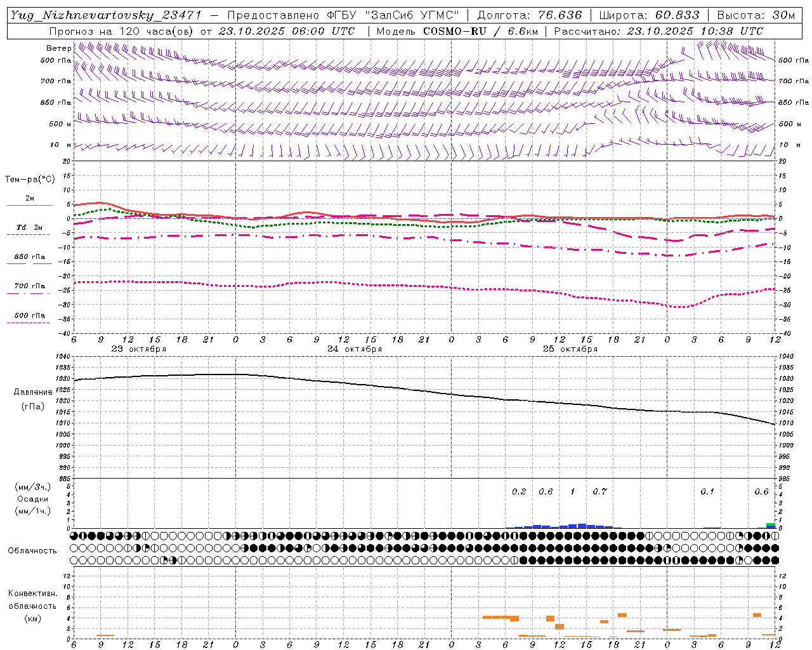
Task: Click the dotted line sample under '500 гПа' legend
Action: (29, 323)
